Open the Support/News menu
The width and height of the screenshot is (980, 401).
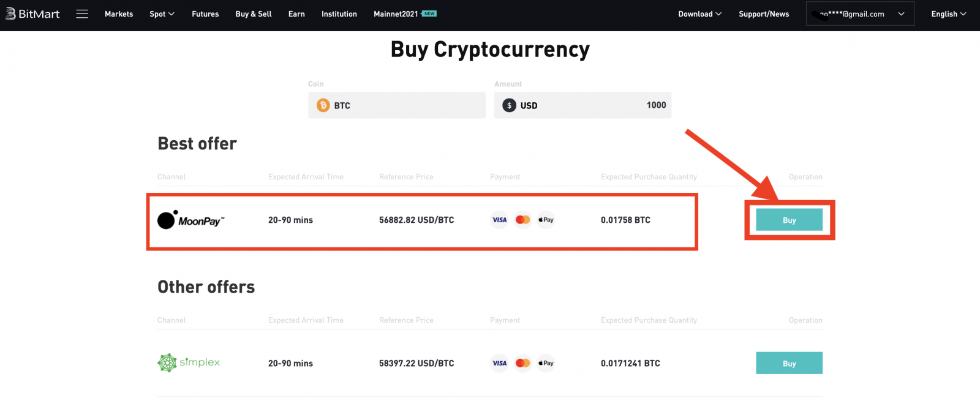tap(764, 13)
